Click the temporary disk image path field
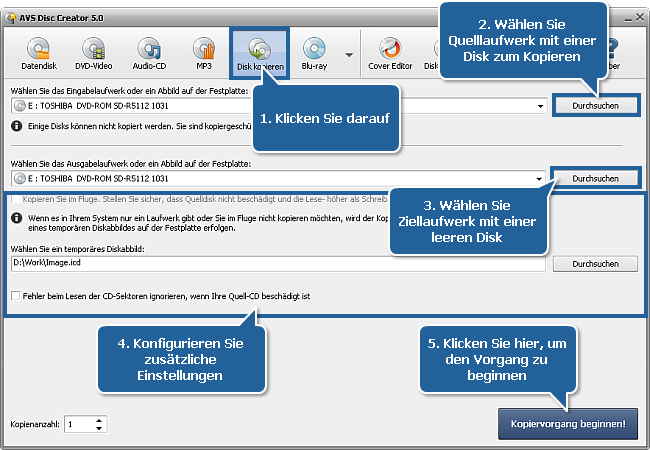 278,264
